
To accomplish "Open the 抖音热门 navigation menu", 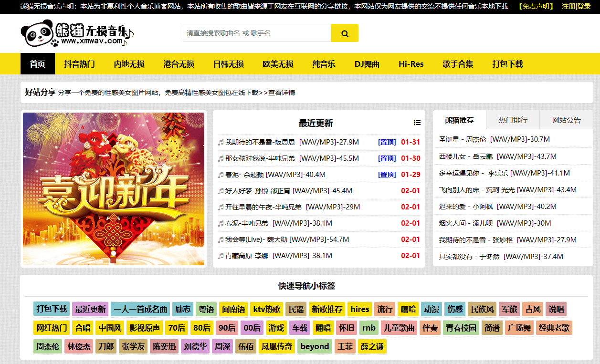I will tap(79, 64).
